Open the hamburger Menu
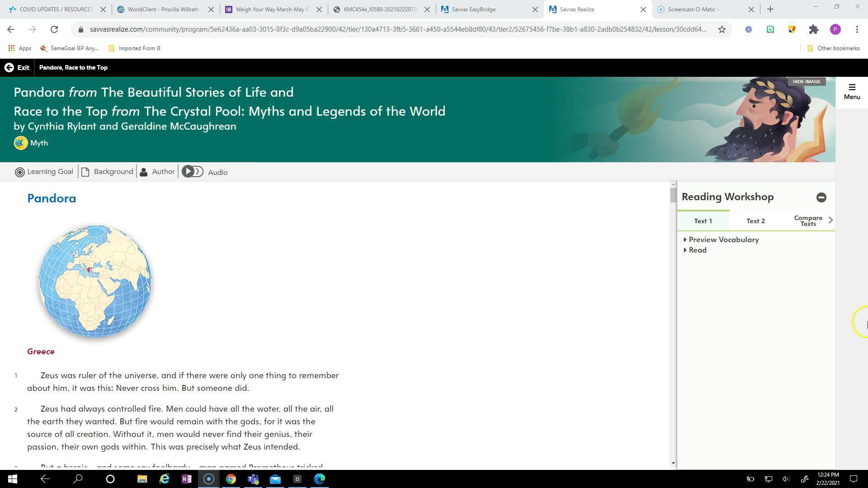 [852, 91]
